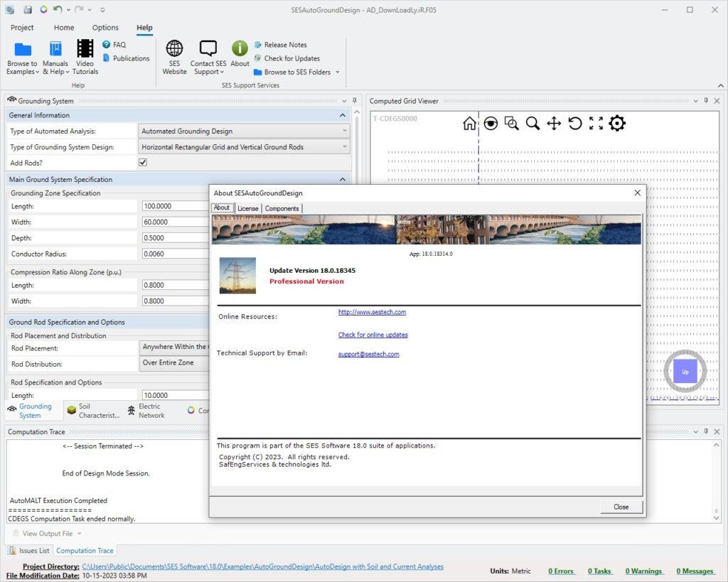Viewport: 728px width, 582px height.
Task: Collapse the General Information section
Action: (x=343, y=115)
